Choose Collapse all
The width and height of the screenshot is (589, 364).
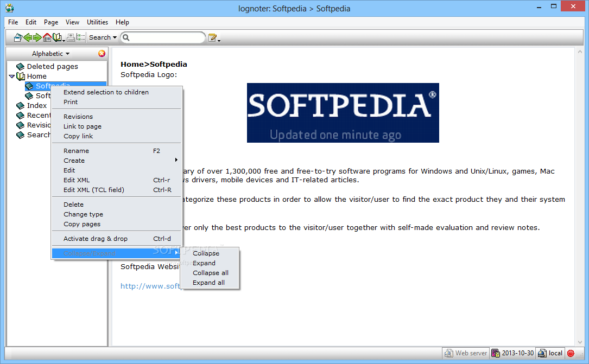click(x=210, y=273)
